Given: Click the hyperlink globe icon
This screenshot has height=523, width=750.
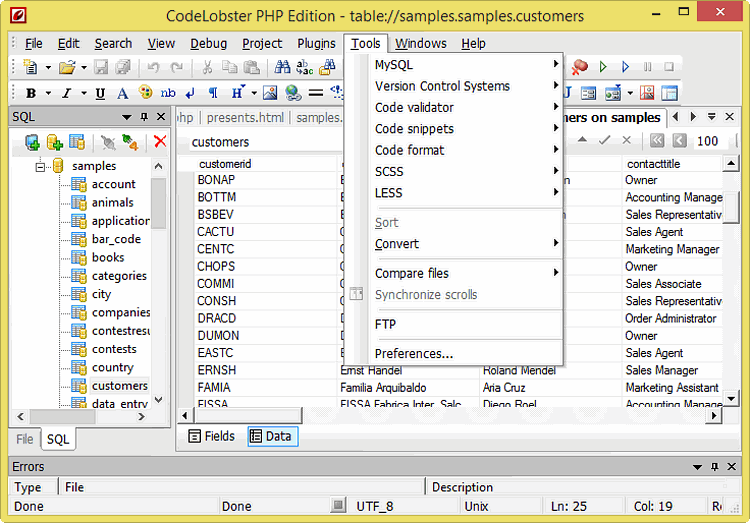Looking at the screenshot, I should [x=293, y=93].
